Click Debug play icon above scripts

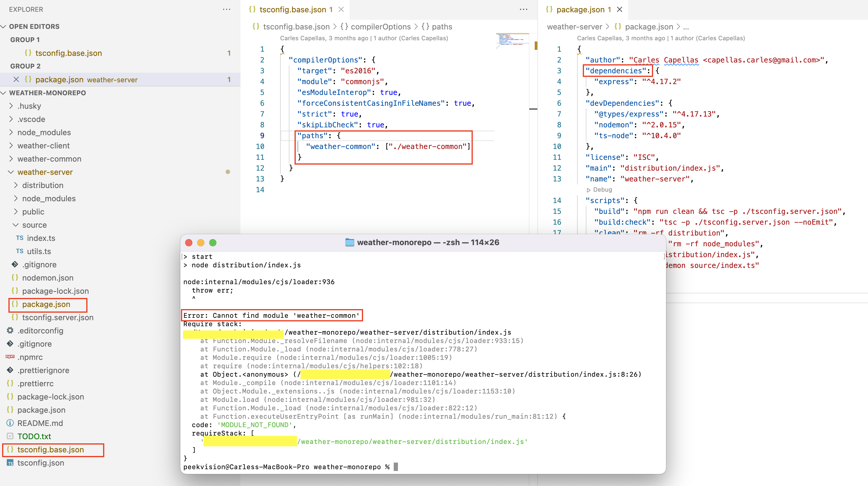589,190
